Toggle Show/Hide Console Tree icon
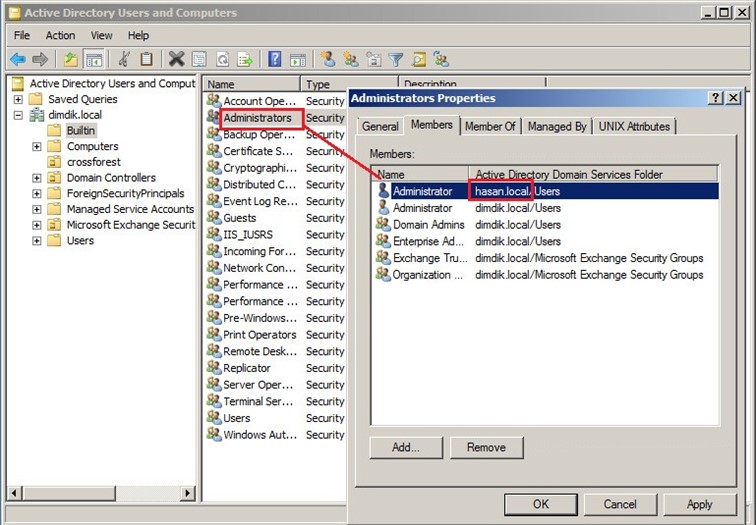This screenshot has height=525, width=756. pos(94,59)
